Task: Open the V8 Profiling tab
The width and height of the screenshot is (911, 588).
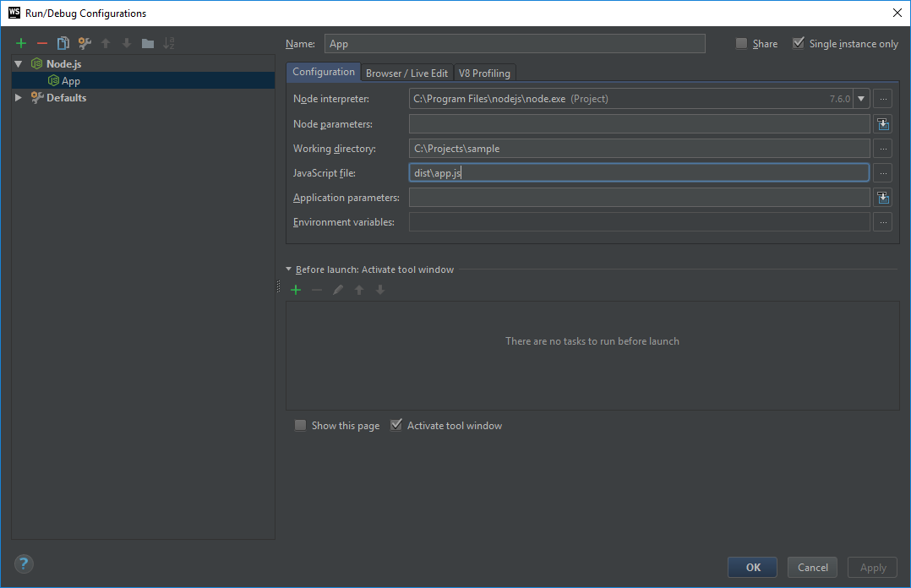Action: (x=484, y=73)
